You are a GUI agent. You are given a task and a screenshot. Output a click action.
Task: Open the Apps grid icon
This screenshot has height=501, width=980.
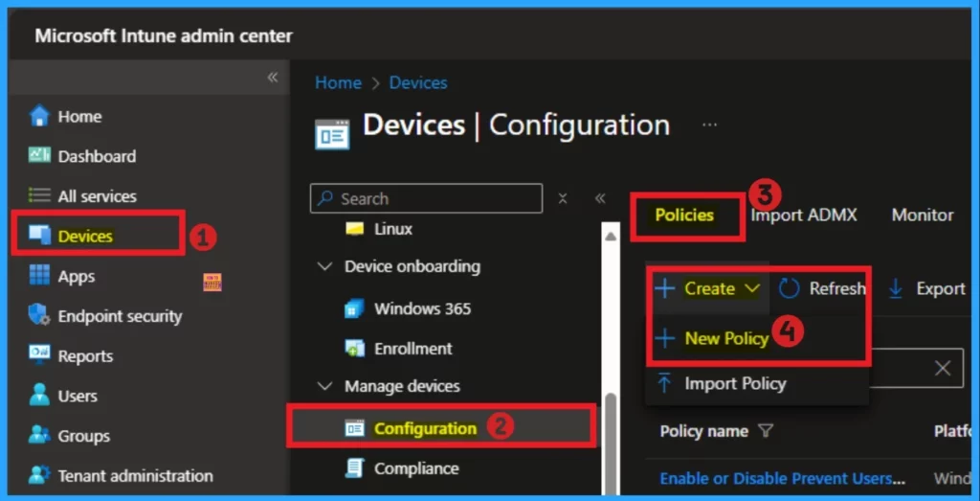[x=39, y=276]
